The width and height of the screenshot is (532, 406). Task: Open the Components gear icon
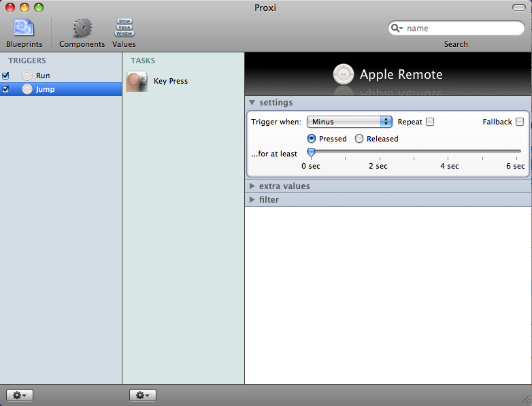tap(82, 28)
